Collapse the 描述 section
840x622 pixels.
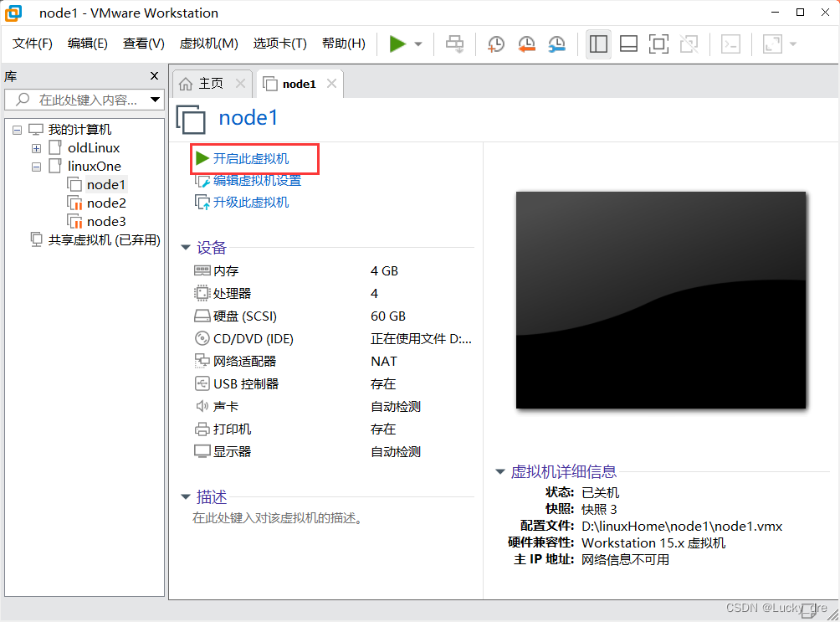click(x=186, y=497)
